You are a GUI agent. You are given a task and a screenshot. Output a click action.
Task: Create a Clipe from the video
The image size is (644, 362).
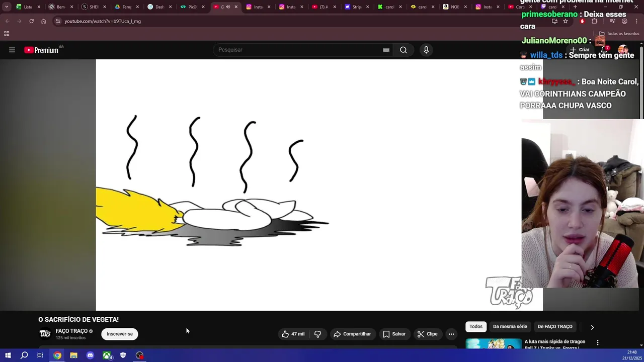[427, 334]
